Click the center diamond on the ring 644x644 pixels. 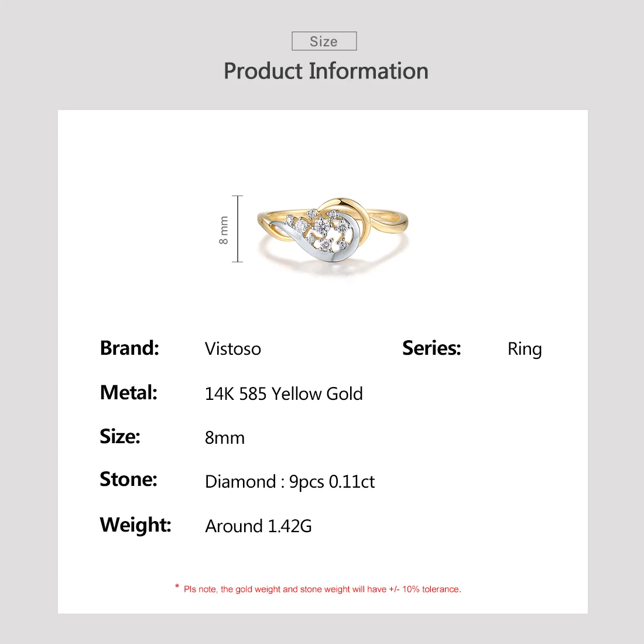[321, 225]
